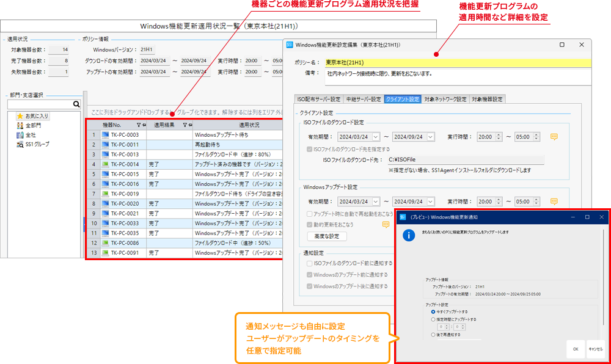This screenshot has width=611, height=364.
Task: Toggle Windowsのアップデート前に通知する checkbox
Action: click(x=309, y=275)
